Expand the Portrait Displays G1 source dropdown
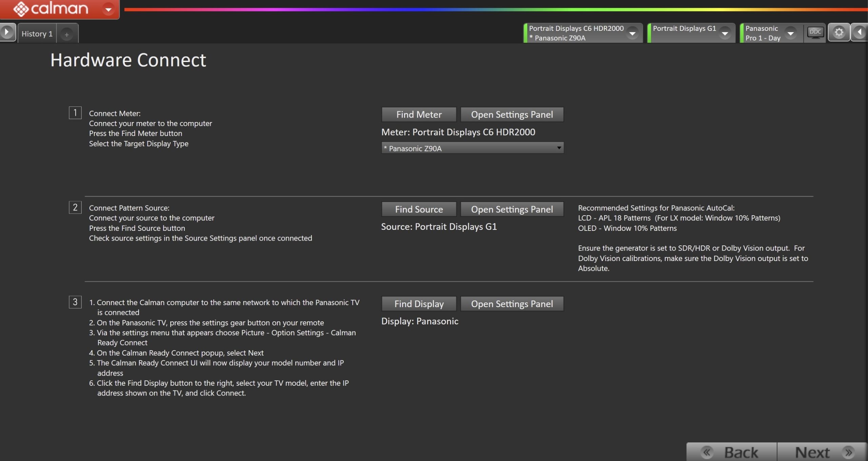 [725, 33]
